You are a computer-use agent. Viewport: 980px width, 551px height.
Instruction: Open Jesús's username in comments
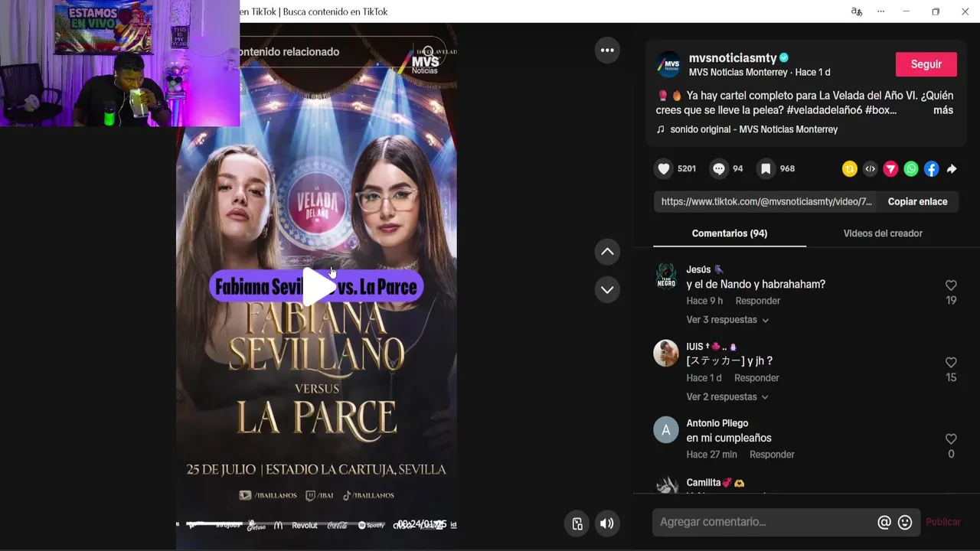point(698,269)
